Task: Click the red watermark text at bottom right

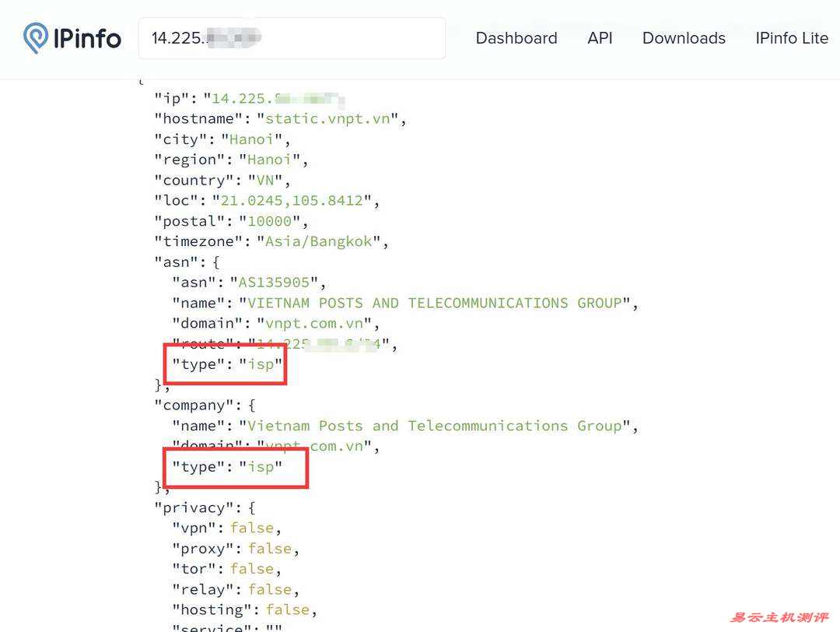Action: click(779, 617)
